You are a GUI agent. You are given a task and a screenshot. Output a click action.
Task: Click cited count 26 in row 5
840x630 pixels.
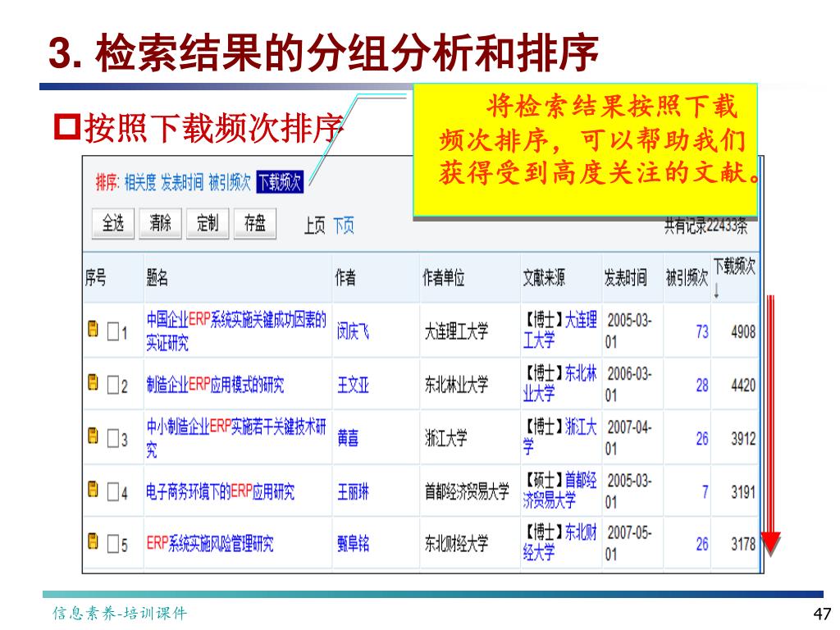tap(702, 545)
